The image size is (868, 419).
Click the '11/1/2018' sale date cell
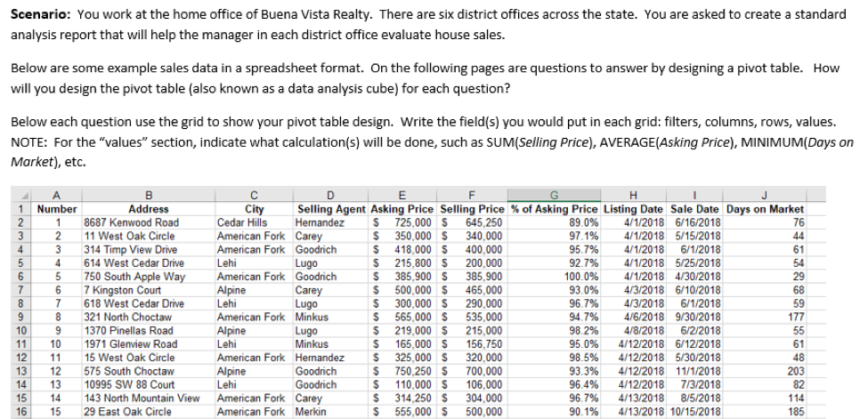(694, 371)
